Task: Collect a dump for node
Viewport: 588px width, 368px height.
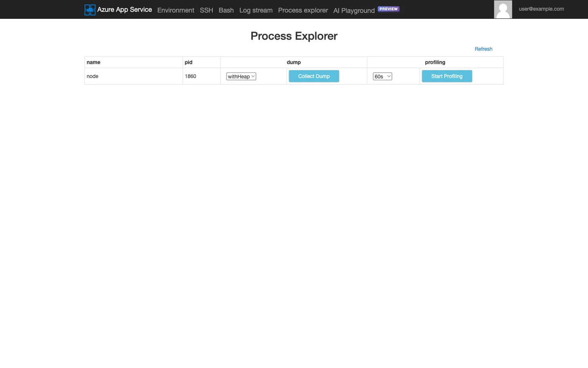Action: [x=314, y=76]
